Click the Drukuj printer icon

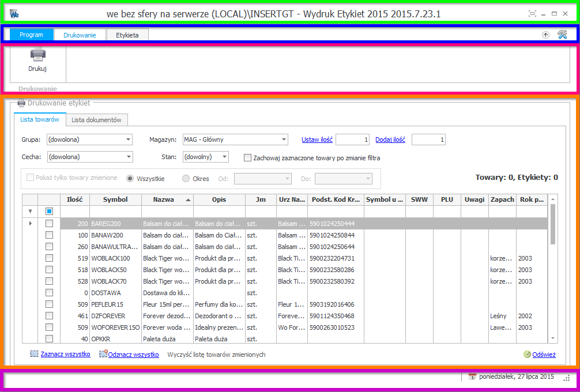click(37, 54)
